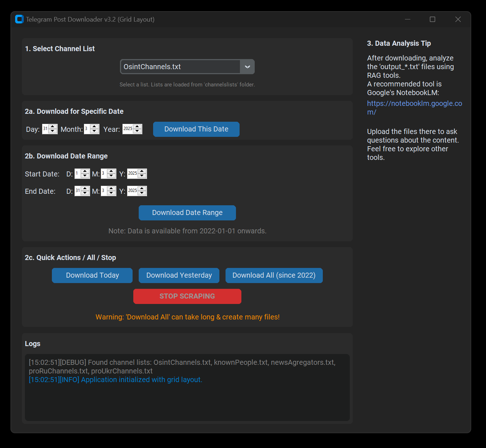
Task: Increment the End Date month spinner
Action: coord(112,189)
